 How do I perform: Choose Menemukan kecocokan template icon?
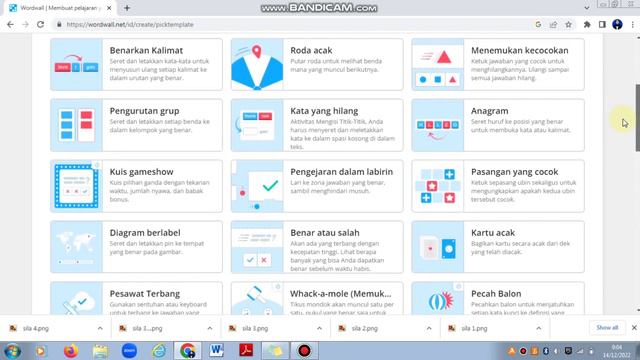pyautogui.click(x=438, y=64)
